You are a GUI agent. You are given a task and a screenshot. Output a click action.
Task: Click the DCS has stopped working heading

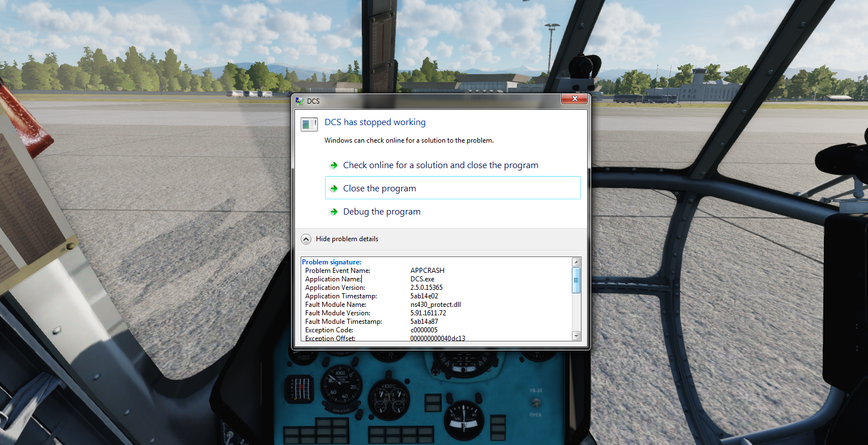tap(375, 122)
